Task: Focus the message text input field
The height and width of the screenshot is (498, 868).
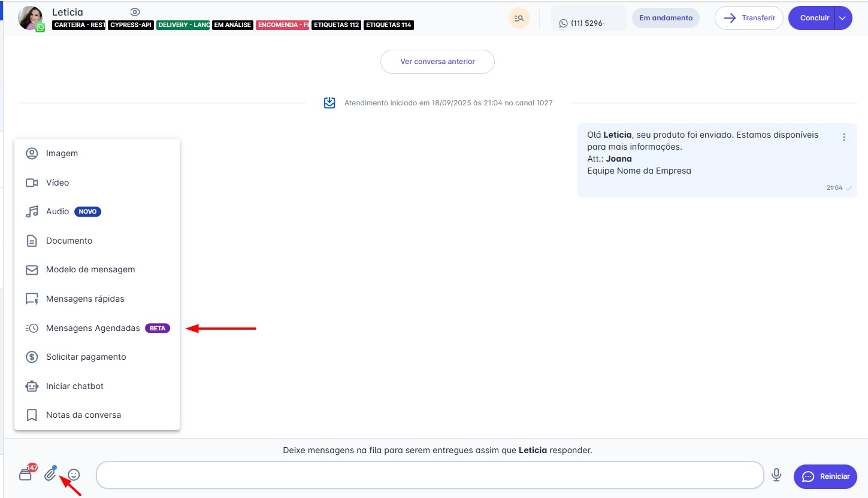Action: [430, 475]
